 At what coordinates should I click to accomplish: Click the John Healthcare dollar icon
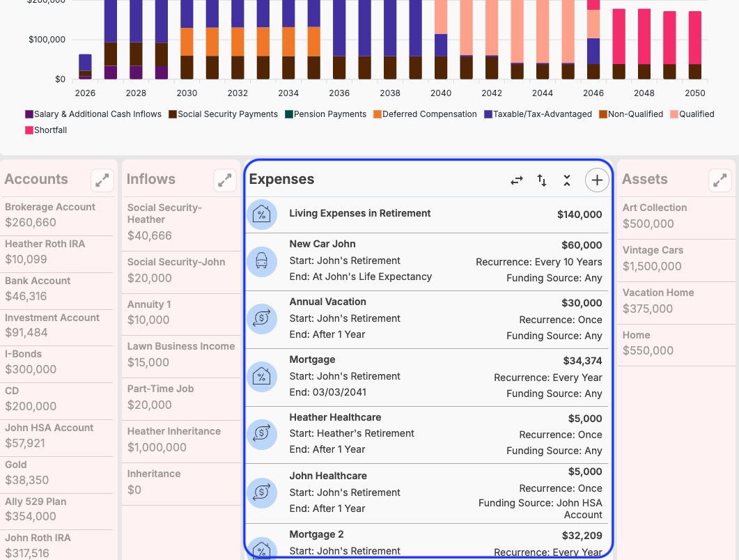click(x=262, y=493)
